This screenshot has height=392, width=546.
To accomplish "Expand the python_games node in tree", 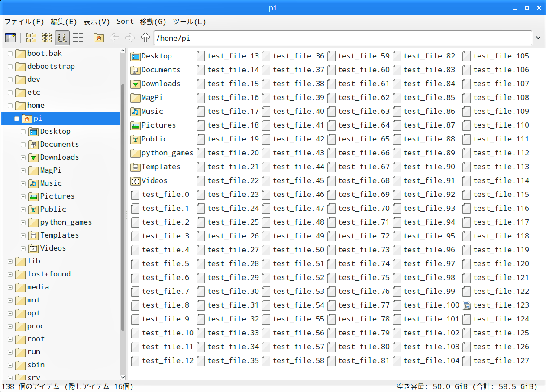I will coord(23,222).
